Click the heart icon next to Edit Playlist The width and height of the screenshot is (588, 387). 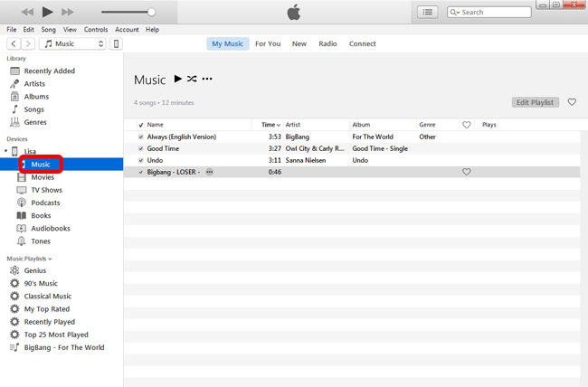572,102
